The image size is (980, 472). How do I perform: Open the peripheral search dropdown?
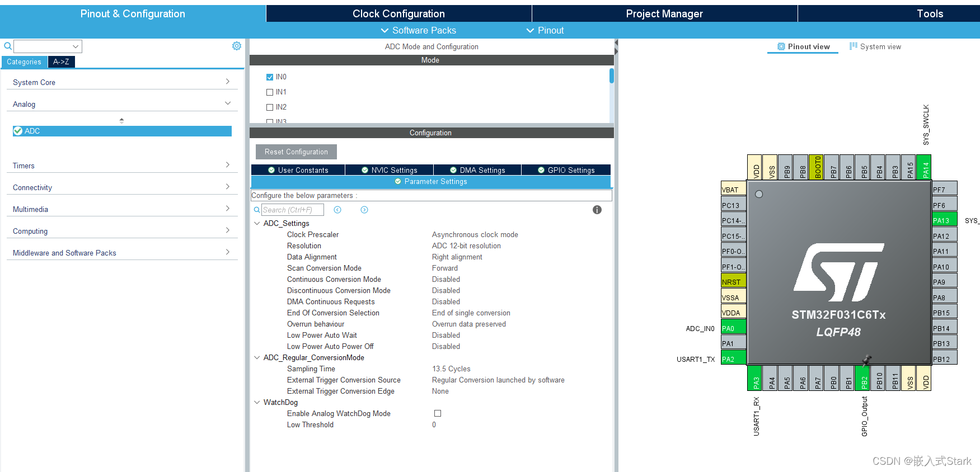tap(76, 46)
